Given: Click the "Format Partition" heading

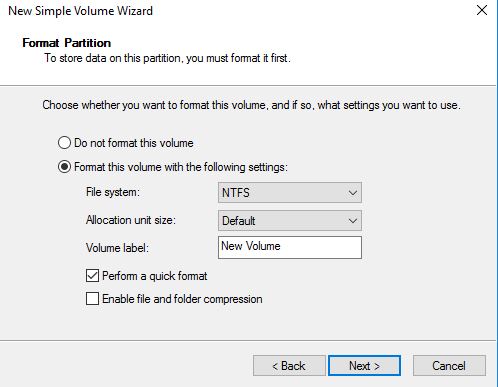Looking at the screenshot, I should [67, 43].
